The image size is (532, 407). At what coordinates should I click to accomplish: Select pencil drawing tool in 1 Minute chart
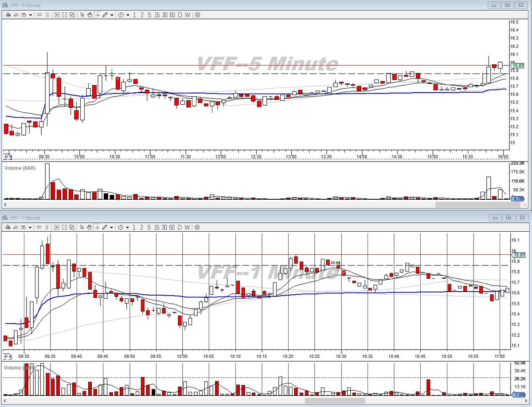(105, 227)
